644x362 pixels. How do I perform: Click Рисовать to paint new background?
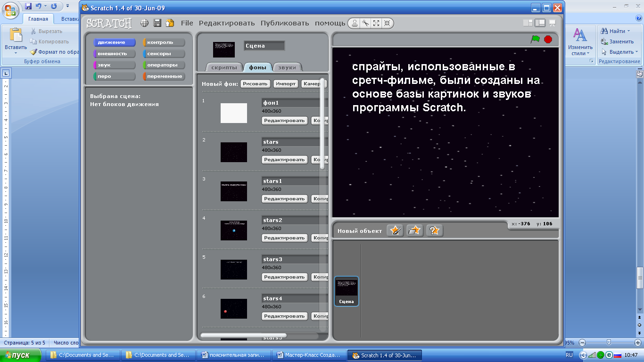tap(255, 84)
